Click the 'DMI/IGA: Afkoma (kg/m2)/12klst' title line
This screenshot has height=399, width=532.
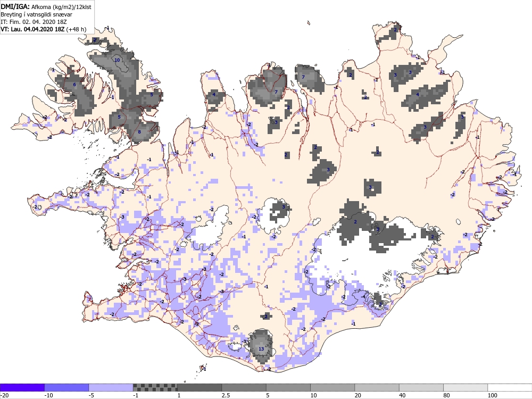pos(46,6)
